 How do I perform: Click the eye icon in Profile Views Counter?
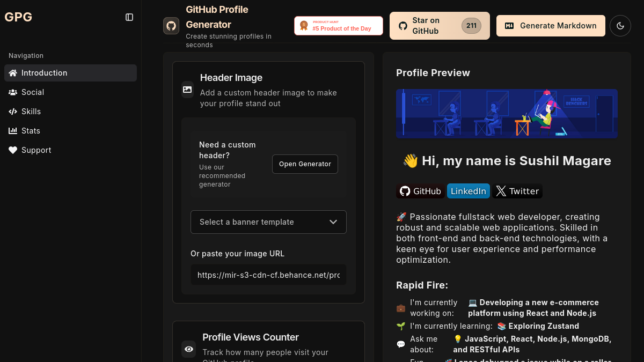[x=189, y=349]
